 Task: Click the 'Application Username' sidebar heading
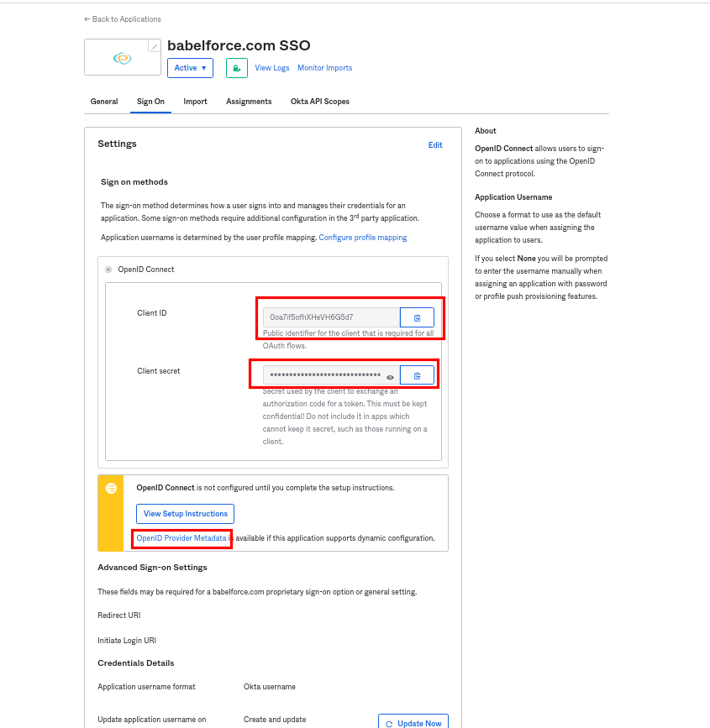coord(513,196)
